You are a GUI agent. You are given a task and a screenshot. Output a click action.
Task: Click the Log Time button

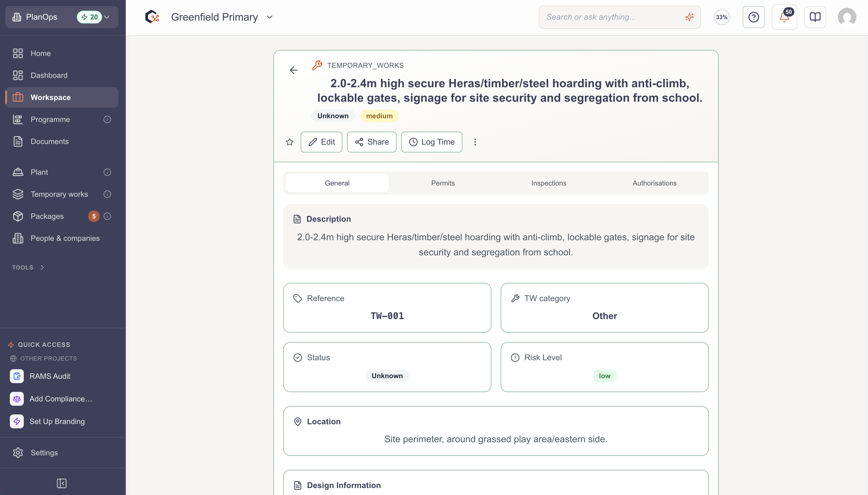(x=431, y=142)
